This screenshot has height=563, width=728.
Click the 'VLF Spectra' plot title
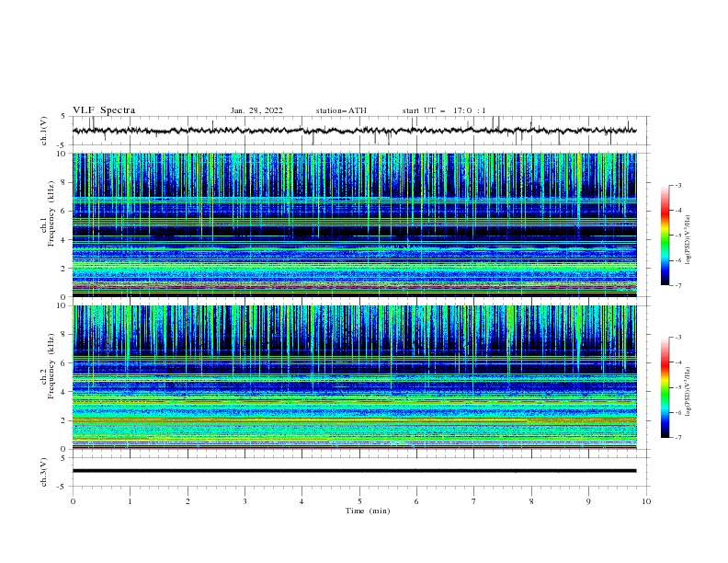pos(104,110)
